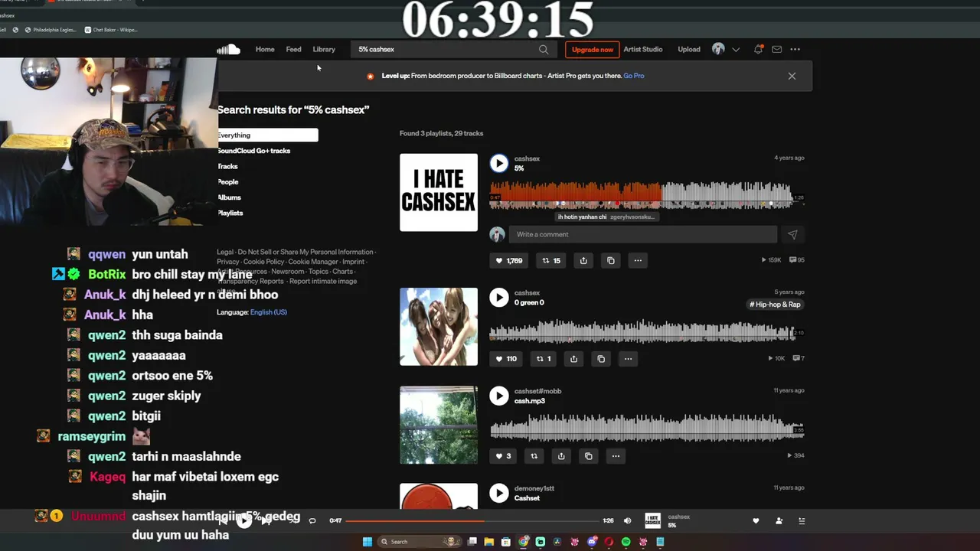Screen dimensions: 980x551
Task: Play the track 0 green 0
Action: coord(499,298)
